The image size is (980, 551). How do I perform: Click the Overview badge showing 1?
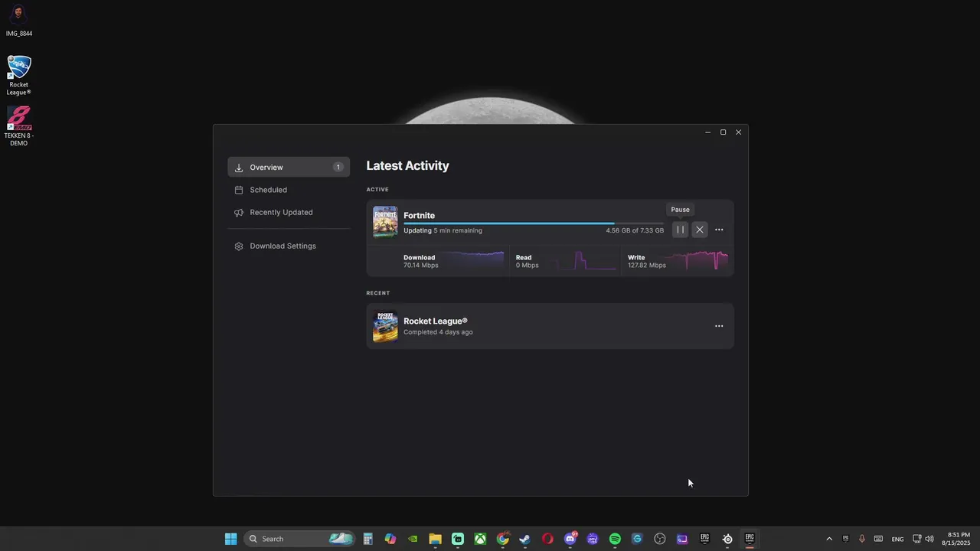338,167
